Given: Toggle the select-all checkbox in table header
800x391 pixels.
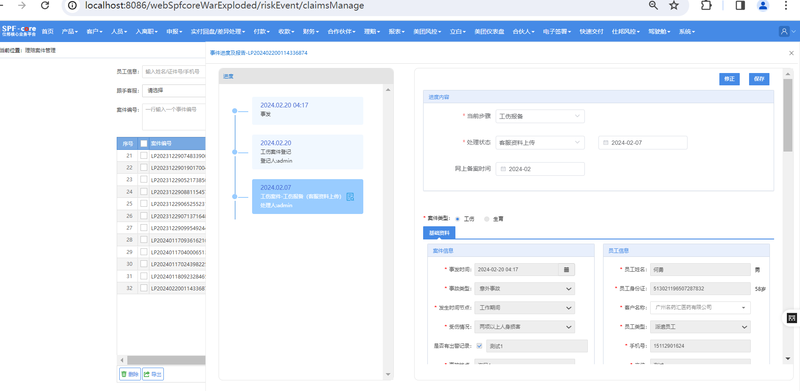Looking at the screenshot, I should (144, 143).
